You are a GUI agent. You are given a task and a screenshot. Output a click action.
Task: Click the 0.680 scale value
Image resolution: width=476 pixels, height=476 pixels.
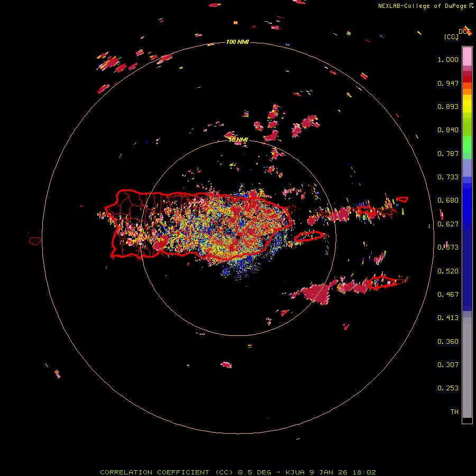point(448,200)
